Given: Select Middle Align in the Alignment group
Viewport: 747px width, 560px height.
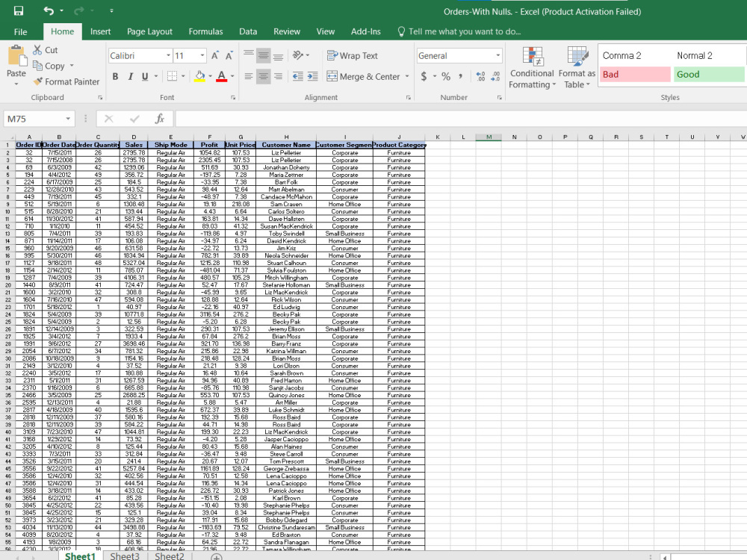Looking at the screenshot, I should click(264, 55).
